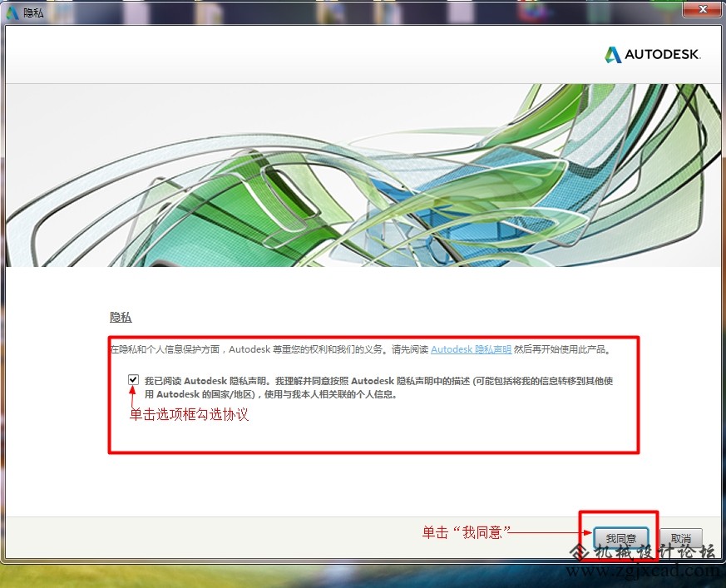The image size is (726, 588).
Task: Click the sentence starting 在隐私和个人信息保护方面
Action: point(361,349)
